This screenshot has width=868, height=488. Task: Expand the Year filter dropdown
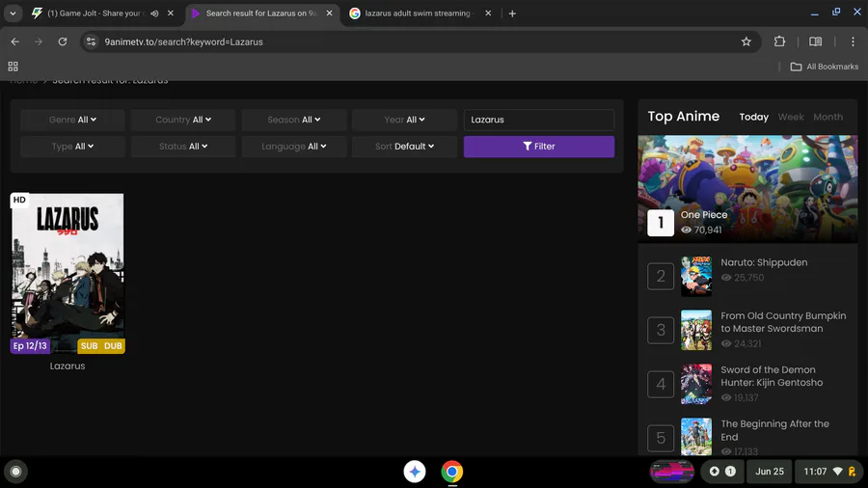click(405, 120)
